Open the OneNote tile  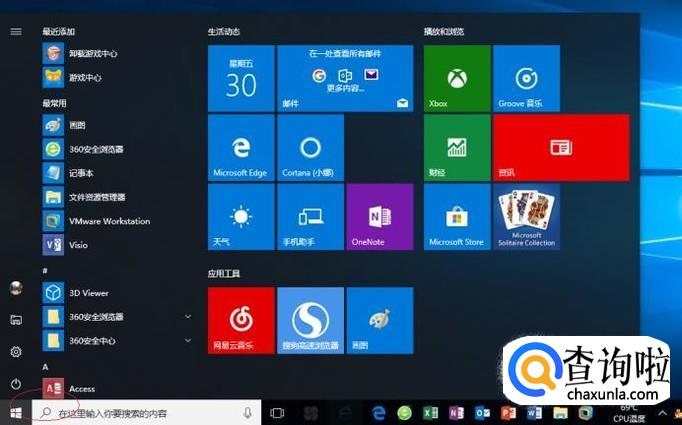[x=379, y=216]
